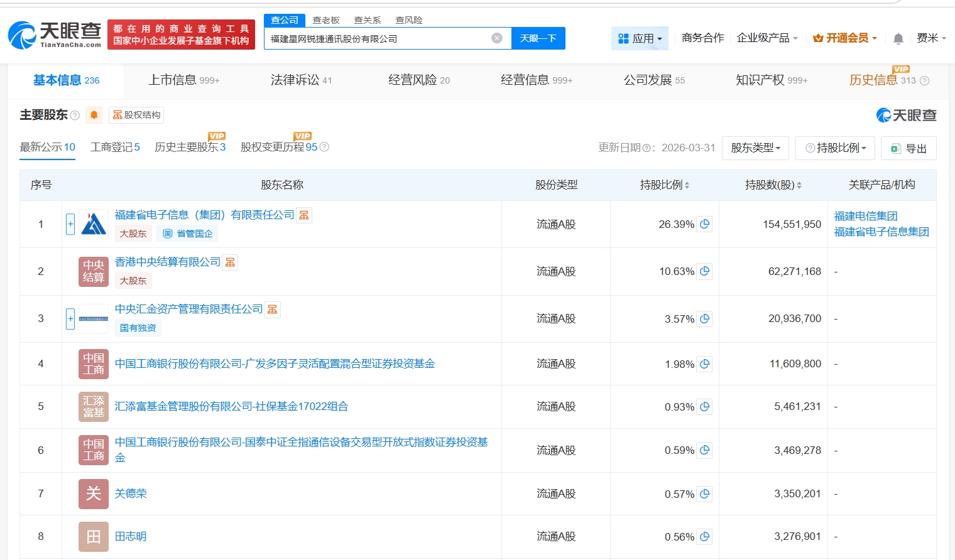
Task: Open 福建省电子信息(集团)有限责任公司 link
Action: [x=204, y=215]
